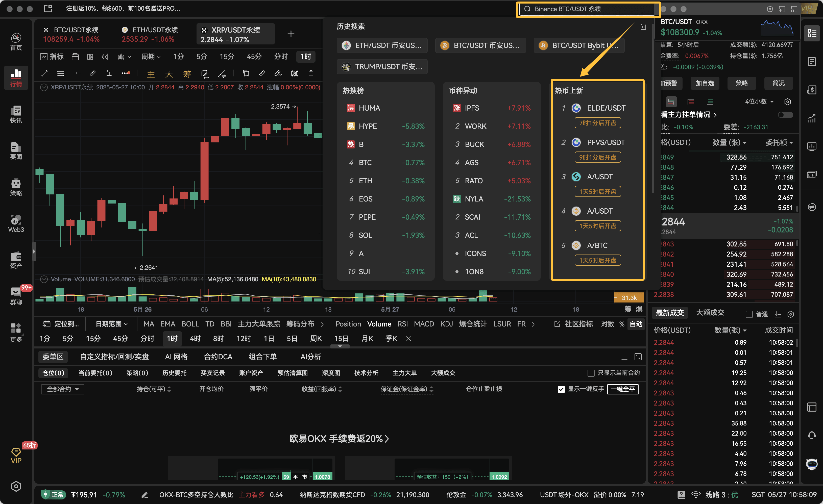
Task: Toggle the 看主力挂单情况 switch
Action: (x=785, y=115)
